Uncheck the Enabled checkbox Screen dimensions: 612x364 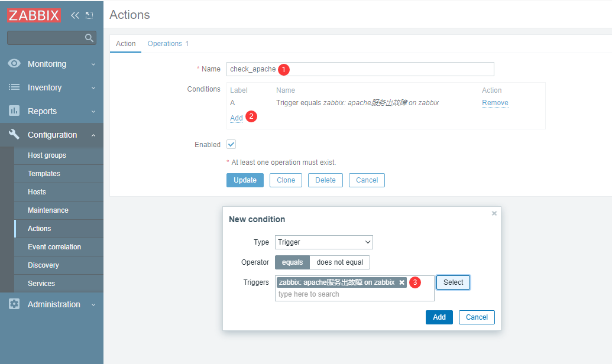click(231, 144)
